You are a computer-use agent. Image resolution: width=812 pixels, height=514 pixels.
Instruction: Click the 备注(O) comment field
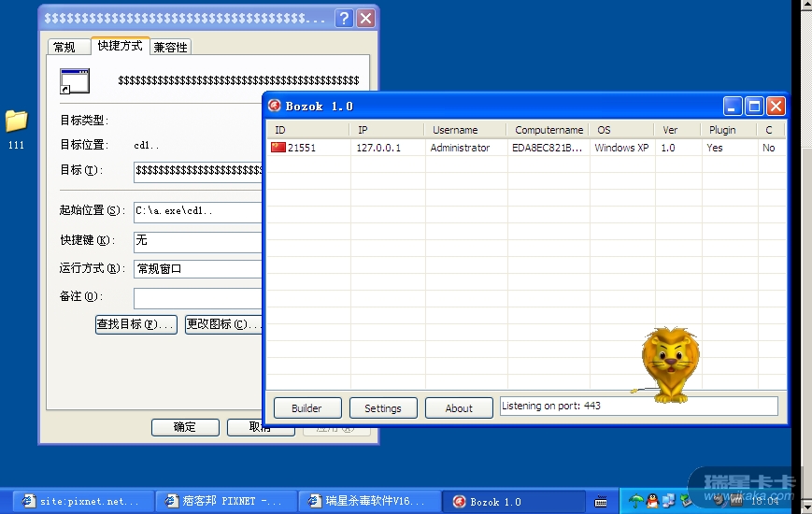[198, 298]
